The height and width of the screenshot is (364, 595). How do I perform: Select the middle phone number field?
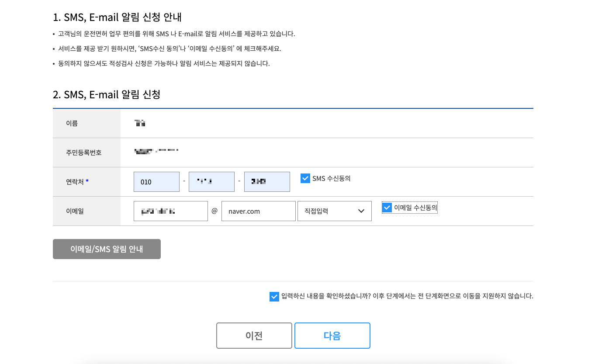click(211, 181)
